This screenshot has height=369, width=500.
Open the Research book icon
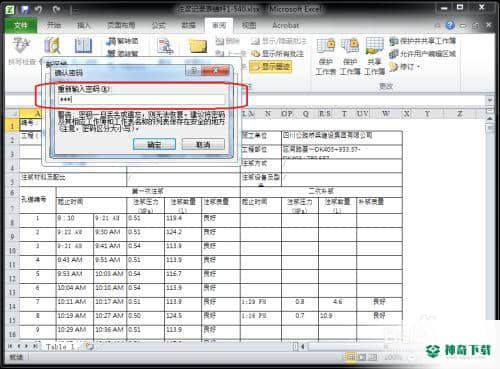click(52, 46)
